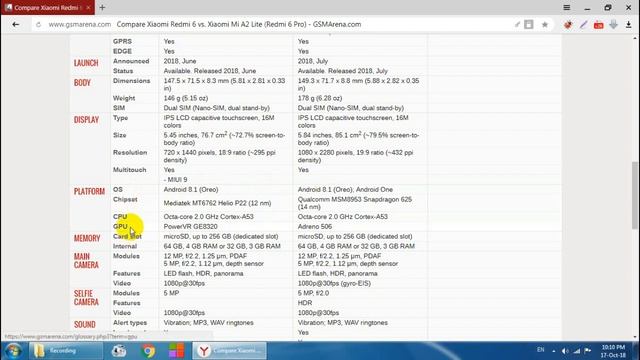Click the Resolution row label
Screen dimensions: 640x360
[130, 153]
